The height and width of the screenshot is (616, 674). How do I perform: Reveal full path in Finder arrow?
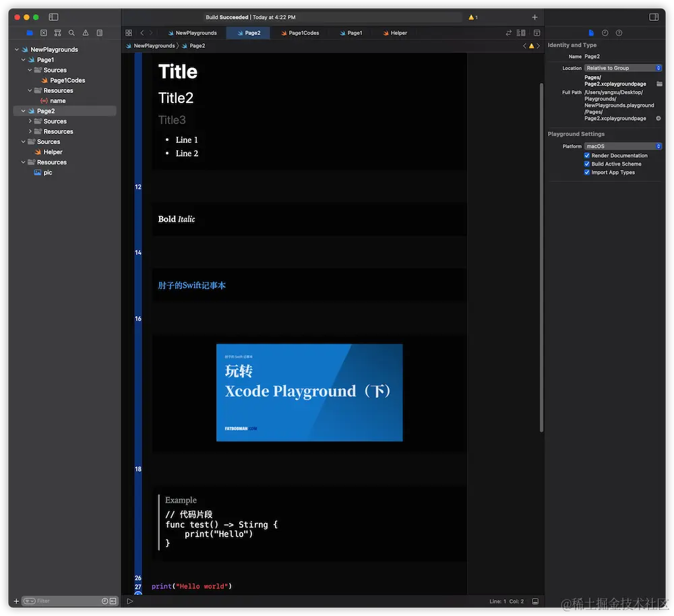[x=658, y=118]
